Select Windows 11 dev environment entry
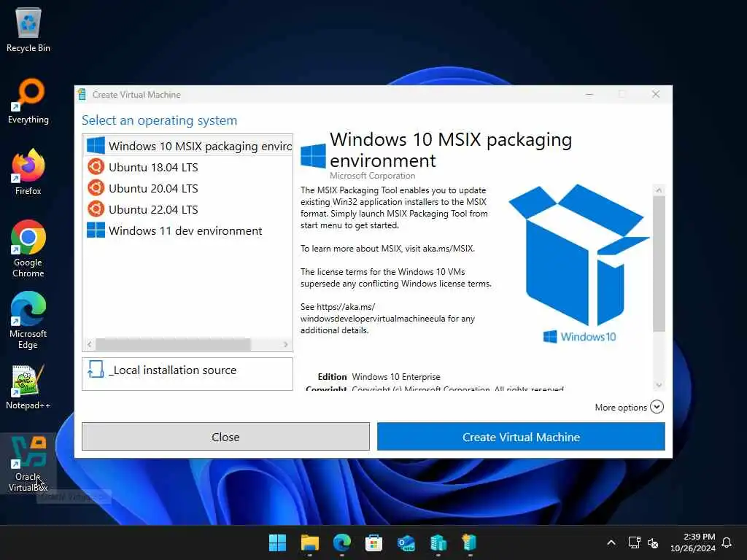This screenshot has width=747, height=560. tap(187, 230)
